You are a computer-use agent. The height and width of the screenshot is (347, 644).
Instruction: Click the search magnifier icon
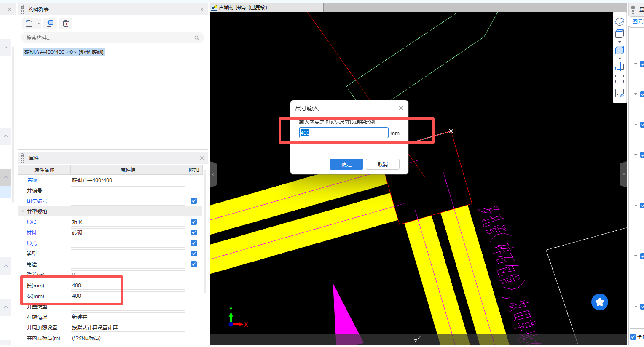(x=196, y=38)
